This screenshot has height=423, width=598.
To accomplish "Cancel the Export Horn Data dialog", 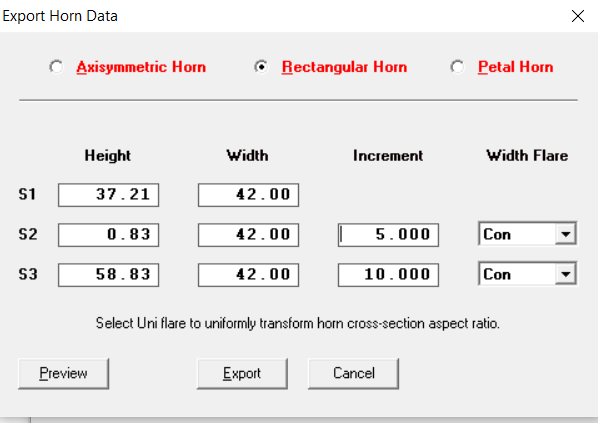I will [354, 373].
